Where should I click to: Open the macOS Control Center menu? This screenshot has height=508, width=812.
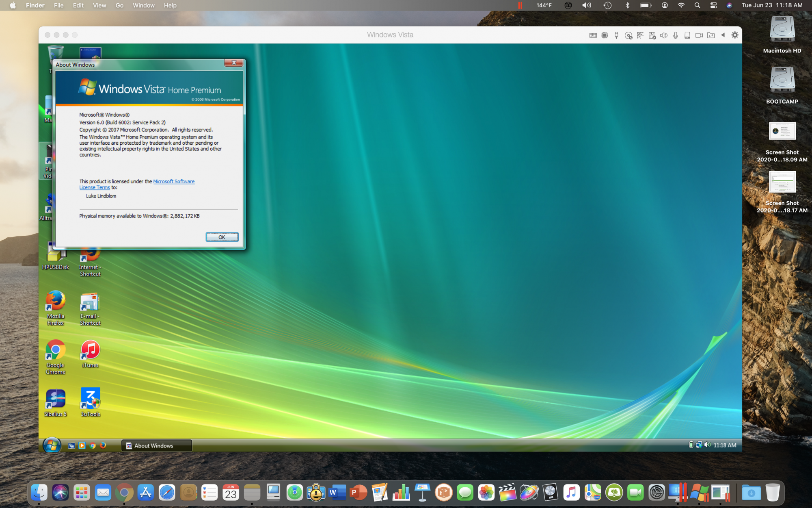[713, 5]
